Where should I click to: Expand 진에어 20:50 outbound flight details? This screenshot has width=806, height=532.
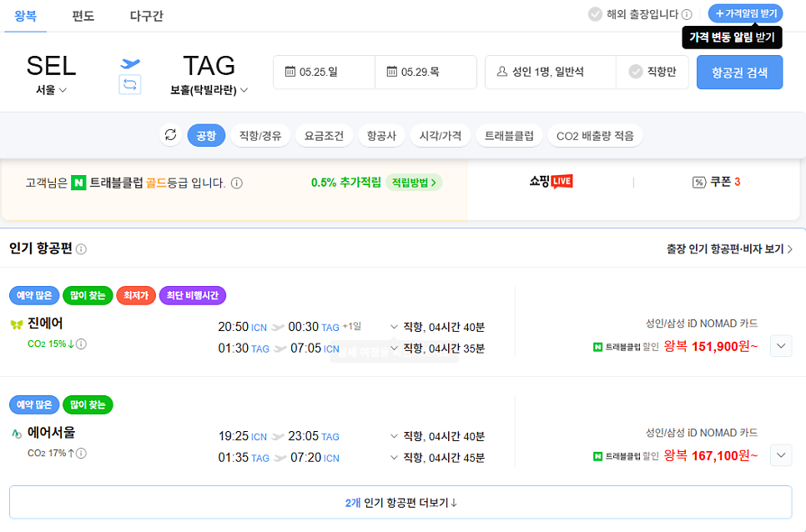click(x=394, y=327)
